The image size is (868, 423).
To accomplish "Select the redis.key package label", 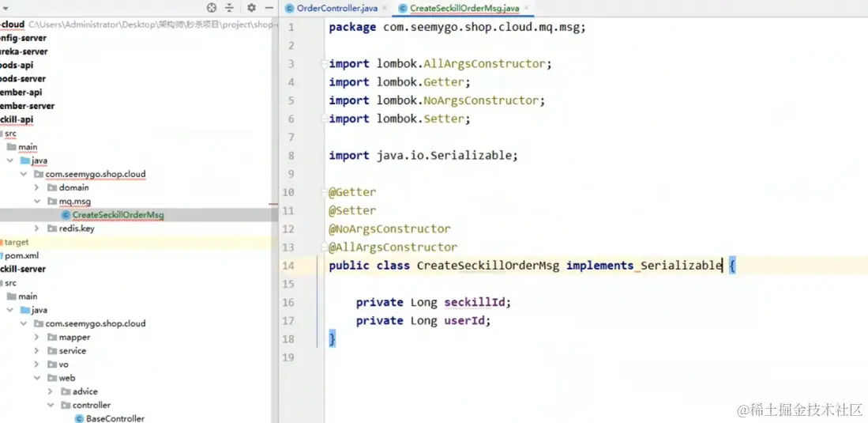I will 77,228.
